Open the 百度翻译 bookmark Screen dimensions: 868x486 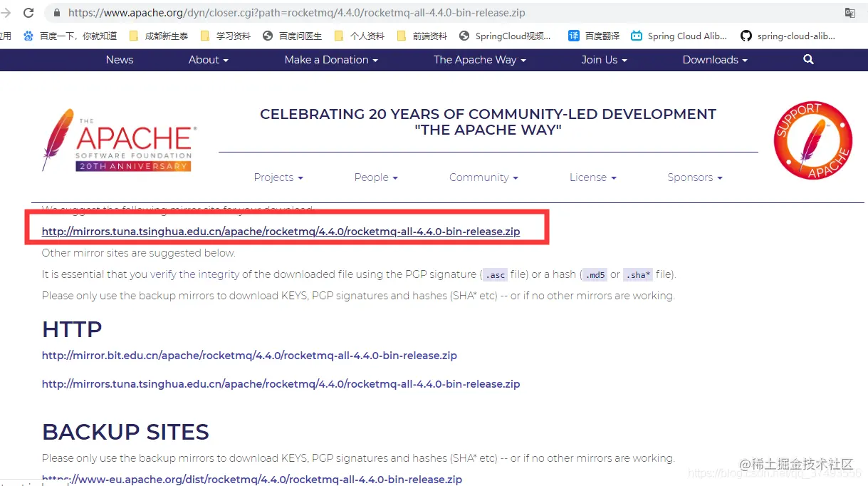pyautogui.click(x=594, y=36)
